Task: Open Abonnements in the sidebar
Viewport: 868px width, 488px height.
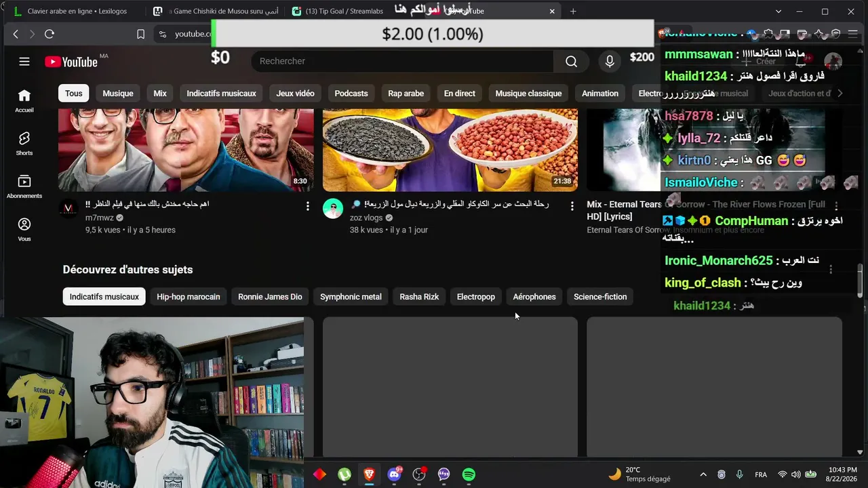Action: [24, 186]
